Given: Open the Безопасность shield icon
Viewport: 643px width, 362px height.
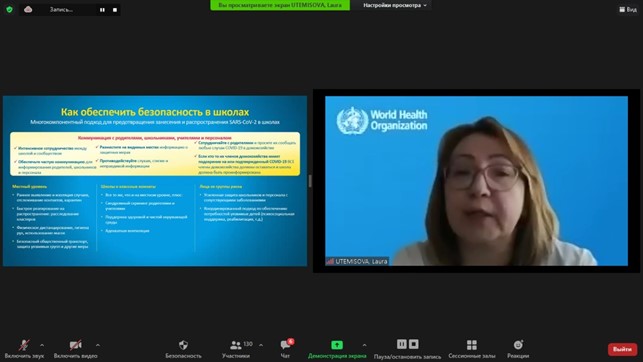Looking at the screenshot, I should coord(183,345).
